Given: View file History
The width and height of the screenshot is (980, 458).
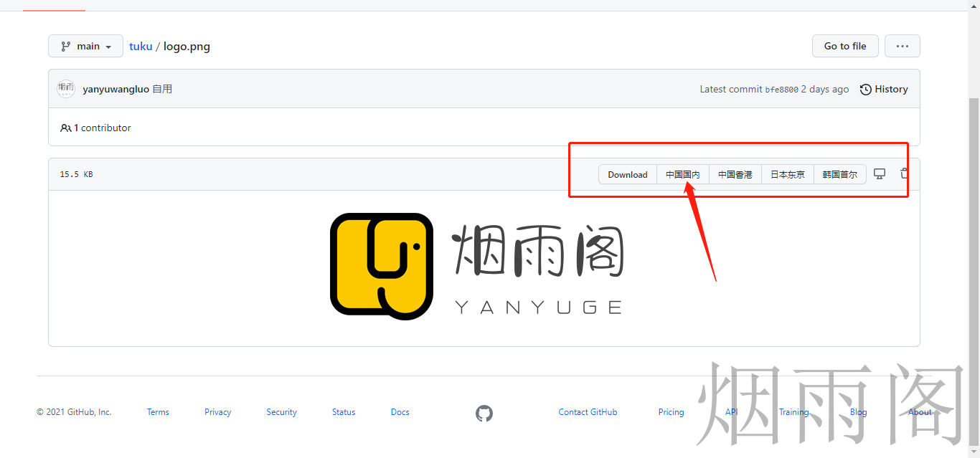Looking at the screenshot, I should point(884,89).
